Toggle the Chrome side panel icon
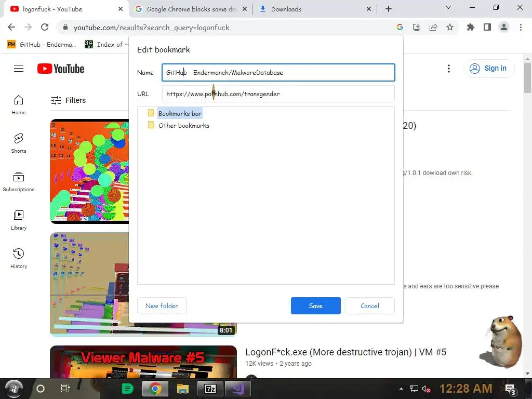 click(487, 27)
